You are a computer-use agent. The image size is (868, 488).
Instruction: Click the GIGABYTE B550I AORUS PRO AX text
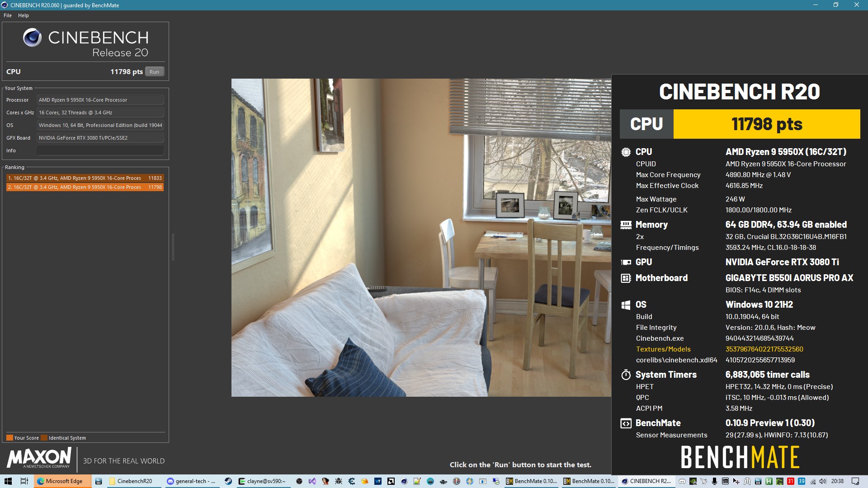click(789, 278)
